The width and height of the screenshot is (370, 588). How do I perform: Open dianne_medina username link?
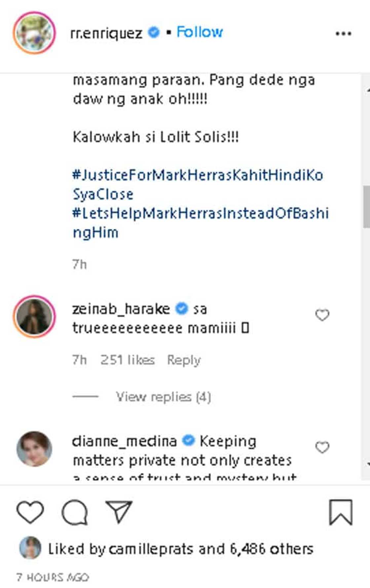click(124, 441)
